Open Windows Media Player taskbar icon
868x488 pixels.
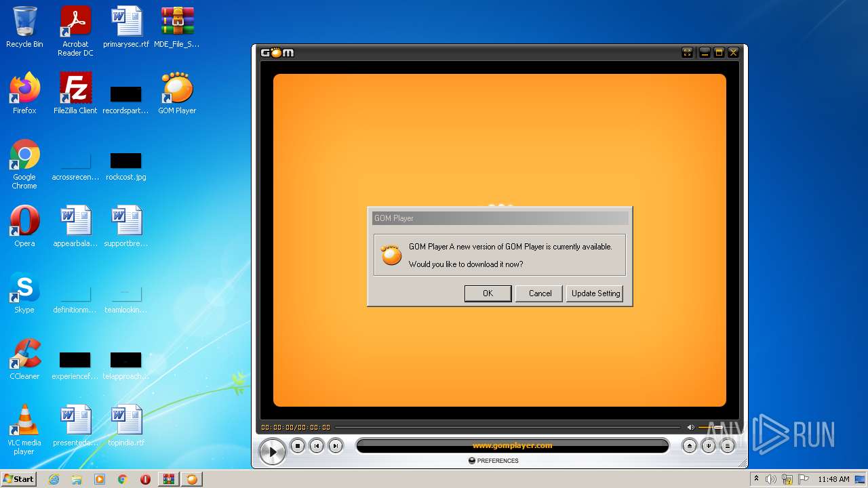tap(100, 479)
